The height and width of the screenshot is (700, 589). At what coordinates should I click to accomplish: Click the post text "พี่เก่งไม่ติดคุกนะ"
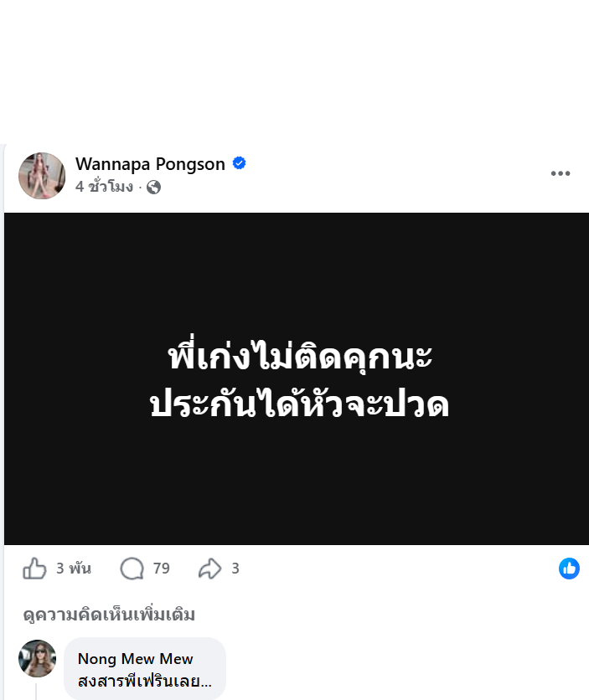point(300,356)
